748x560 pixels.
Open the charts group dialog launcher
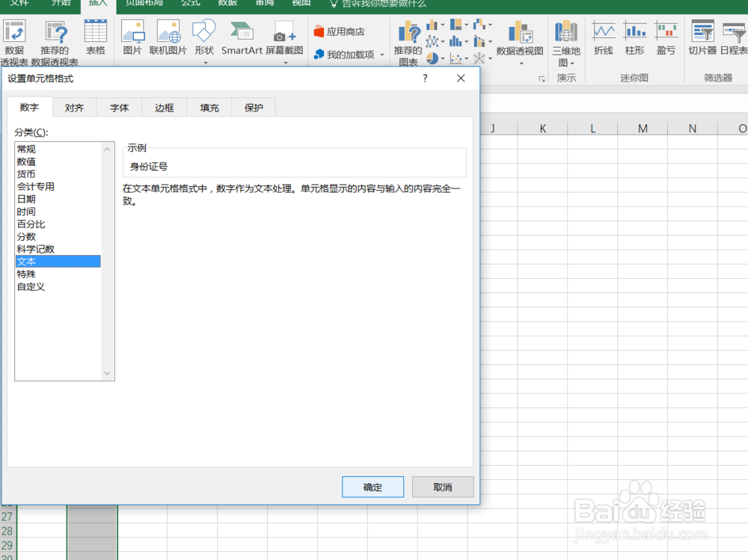tap(542, 79)
